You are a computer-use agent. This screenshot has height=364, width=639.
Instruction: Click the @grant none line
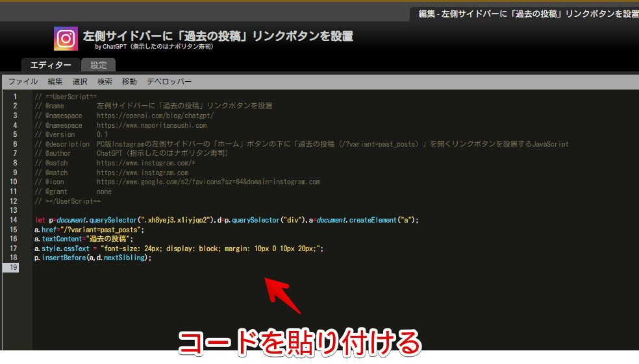click(x=73, y=192)
